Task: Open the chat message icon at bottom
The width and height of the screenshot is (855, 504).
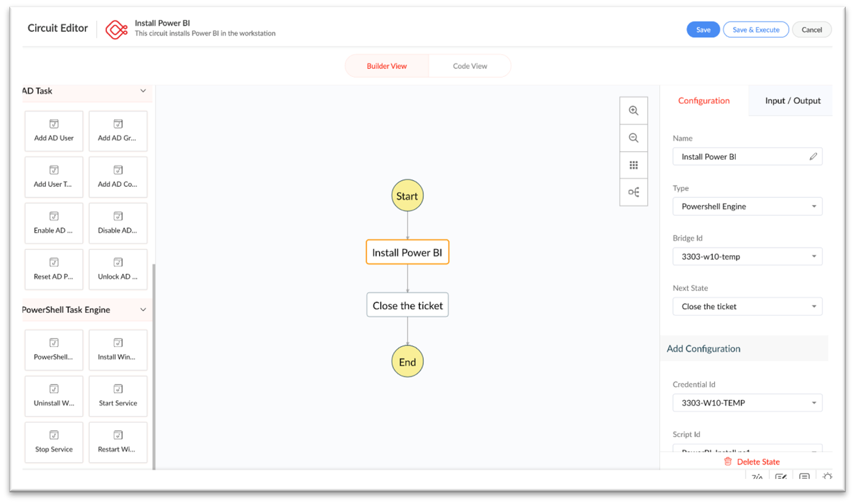Action: coord(805,477)
